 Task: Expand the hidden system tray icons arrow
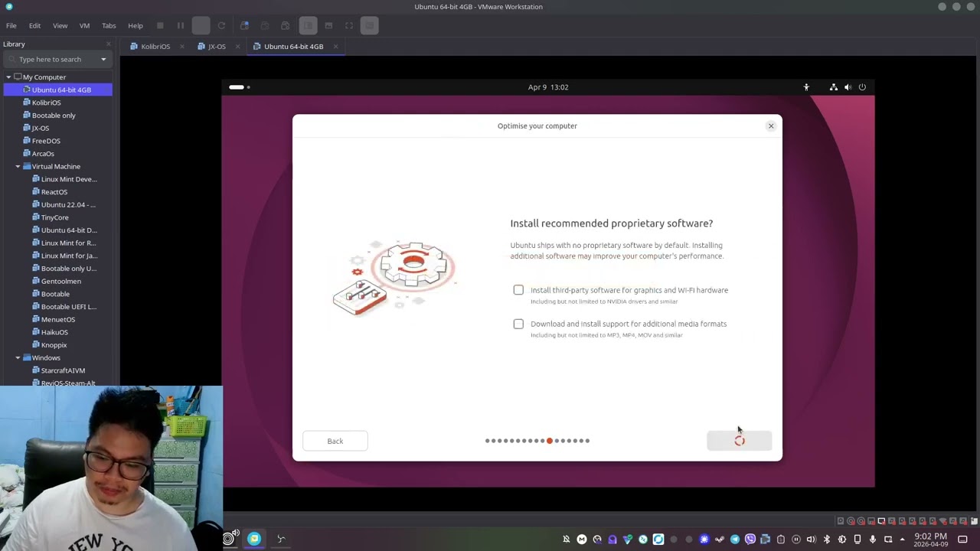[903, 539]
